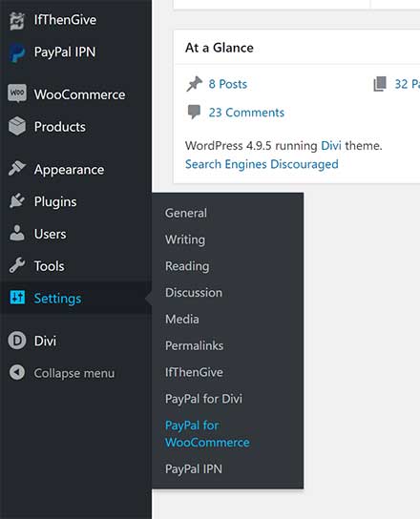Open General settings submenu item
The height and width of the screenshot is (519, 420).
click(x=186, y=213)
